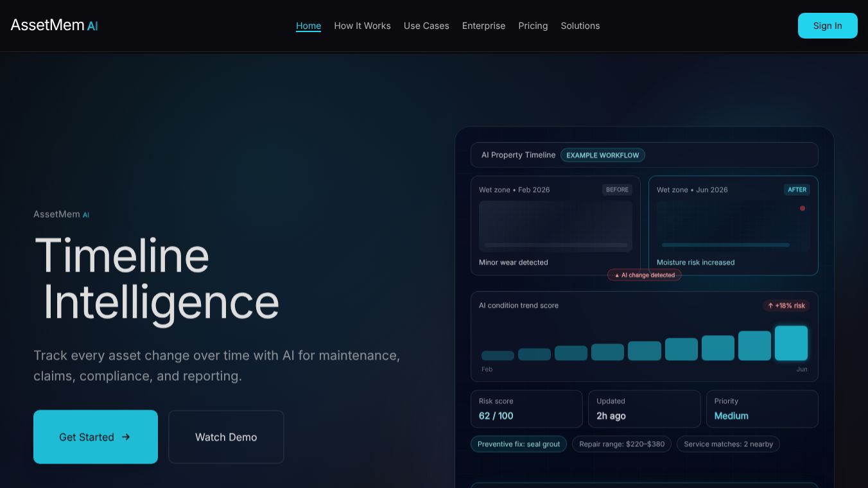Image resolution: width=868 pixels, height=488 pixels.
Task: Click the Get Started button
Action: (96, 437)
